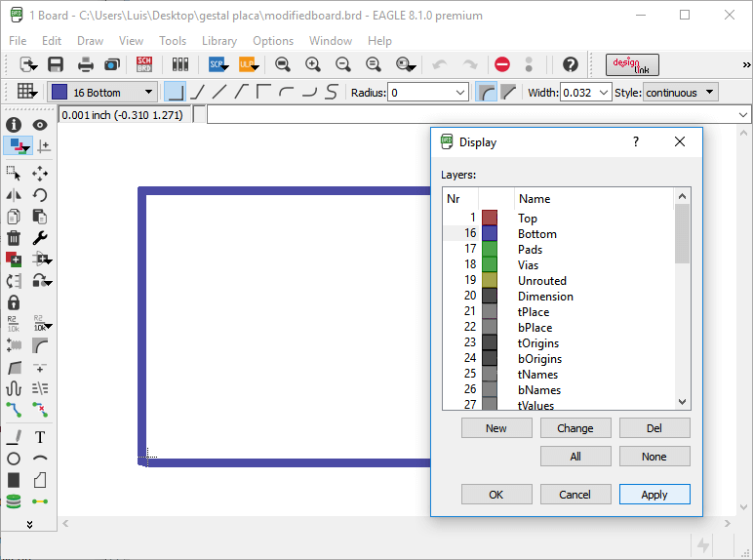The height and width of the screenshot is (560, 753).
Task: Open the grid settings dropdown icon
Action: (26, 92)
